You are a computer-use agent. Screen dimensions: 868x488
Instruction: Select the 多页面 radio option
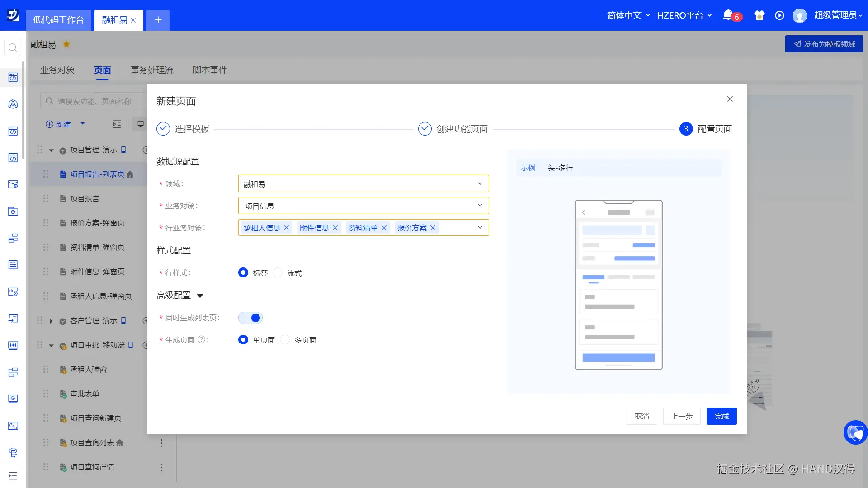[x=285, y=340]
